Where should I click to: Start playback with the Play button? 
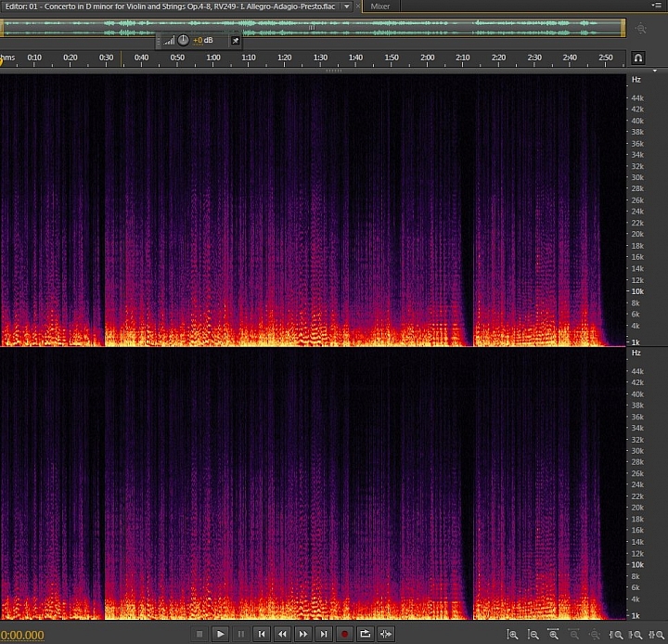220,634
